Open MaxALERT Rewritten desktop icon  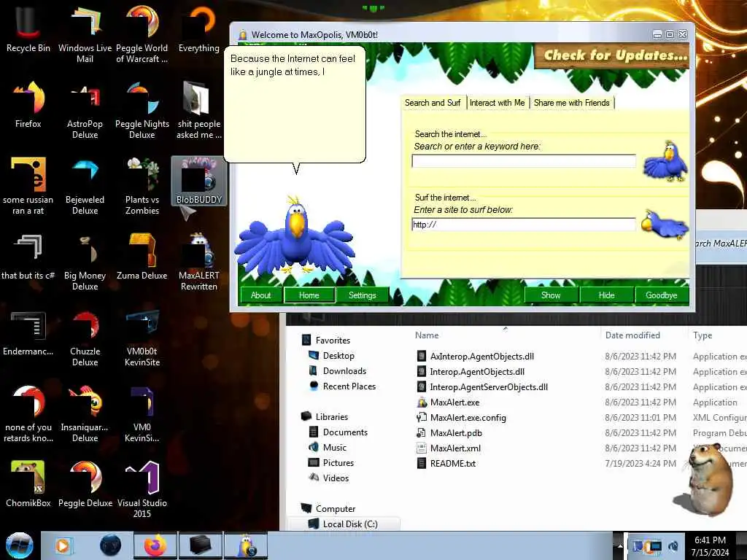click(198, 262)
